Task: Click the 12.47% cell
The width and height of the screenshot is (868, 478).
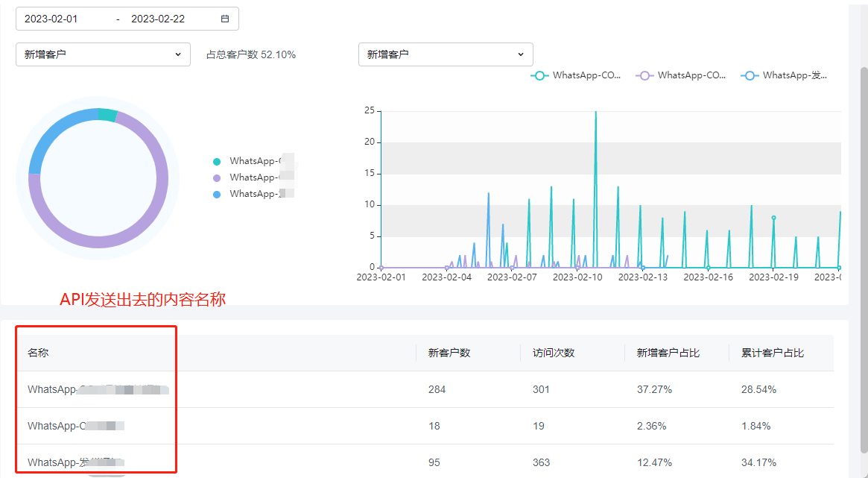Action: 654,462
